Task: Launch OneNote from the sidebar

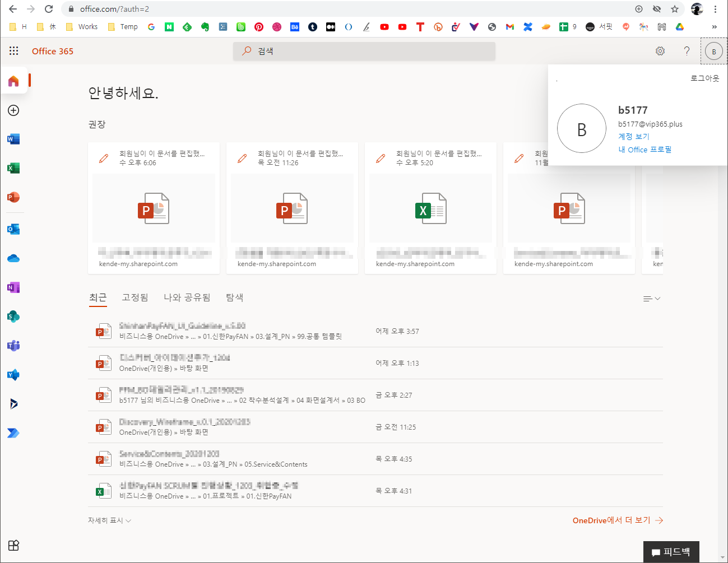Action: tap(13, 287)
